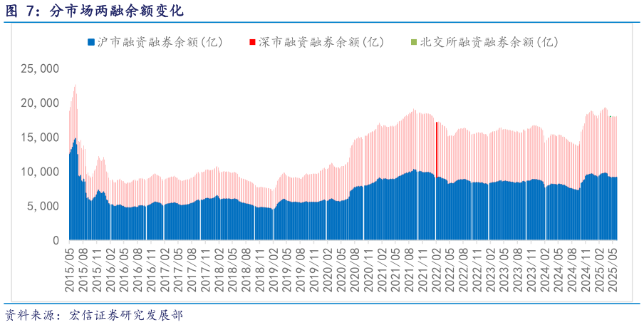Click the 10,000 y-axis label
644x325 pixels.
tap(39, 172)
